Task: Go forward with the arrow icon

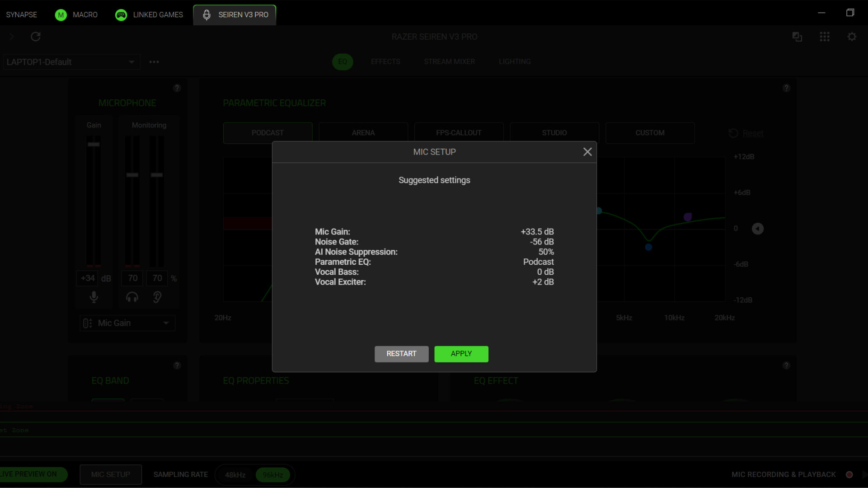Action: point(12,37)
